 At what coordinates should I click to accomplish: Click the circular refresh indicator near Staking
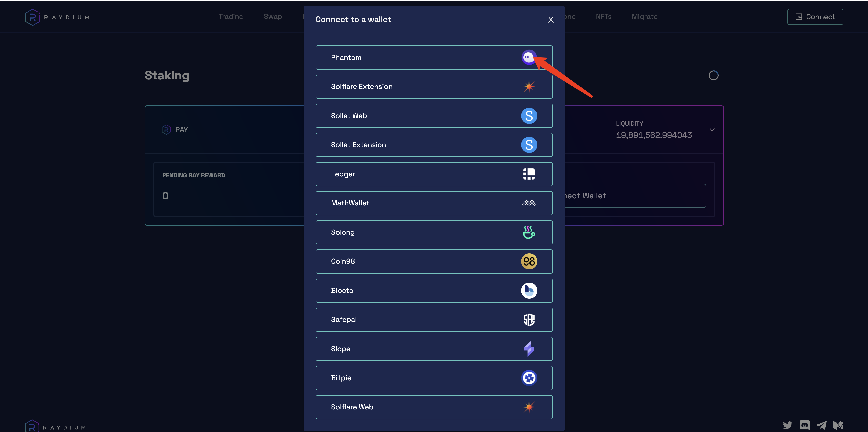[x=713, y=75]
